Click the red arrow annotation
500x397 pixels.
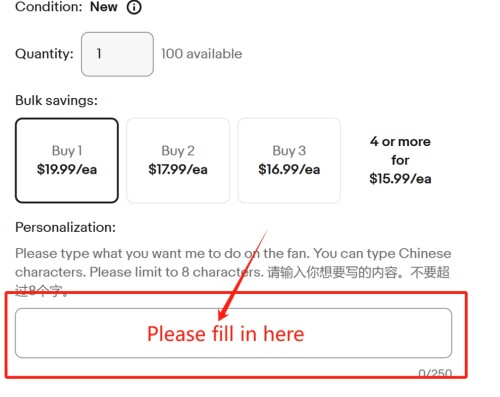pyautogui.click(x=243, y=274)
